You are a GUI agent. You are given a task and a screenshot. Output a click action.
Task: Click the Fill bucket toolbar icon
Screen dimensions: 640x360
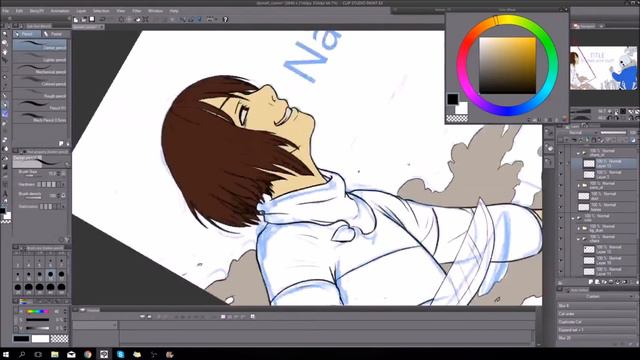coord(138,19)
